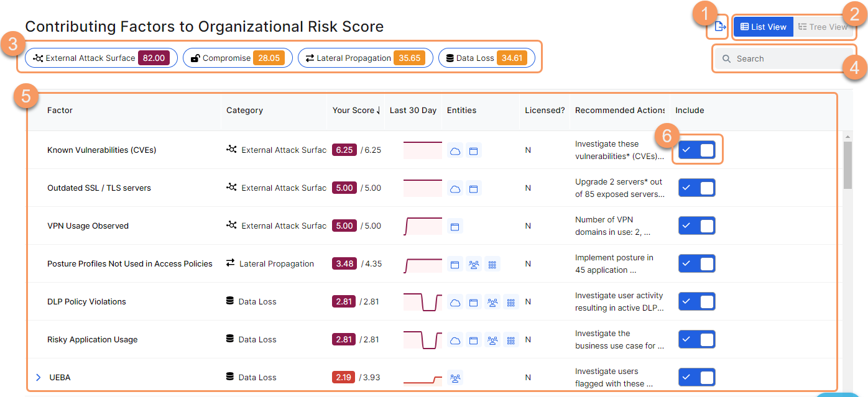
Task: Click application window icon in VPN Usage row
Action: (x=455, y=226)
